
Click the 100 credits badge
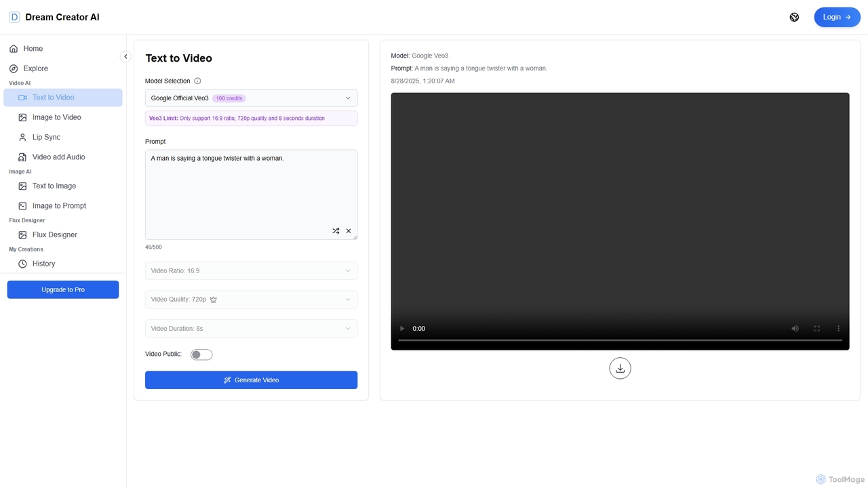[229, 98]
